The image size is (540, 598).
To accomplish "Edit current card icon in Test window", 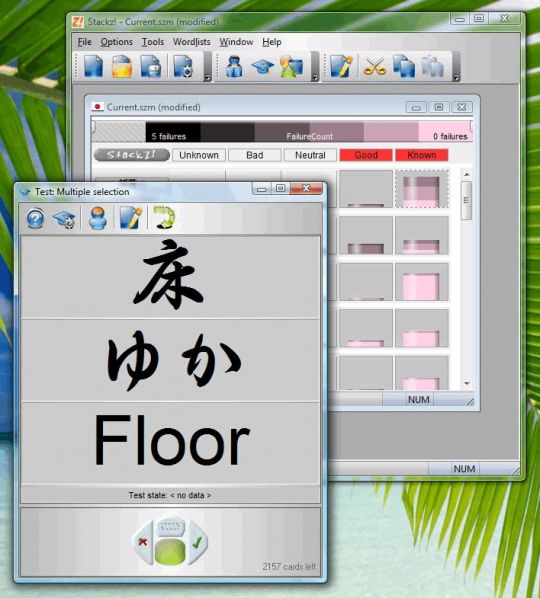I will (x=131, y=218).
